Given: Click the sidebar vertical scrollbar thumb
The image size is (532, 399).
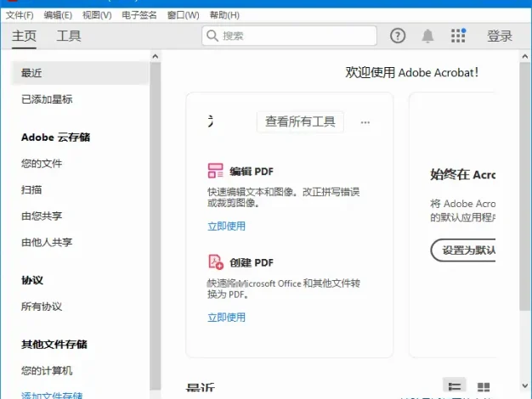Looking at the screenshot, I should tap(156, 226).
